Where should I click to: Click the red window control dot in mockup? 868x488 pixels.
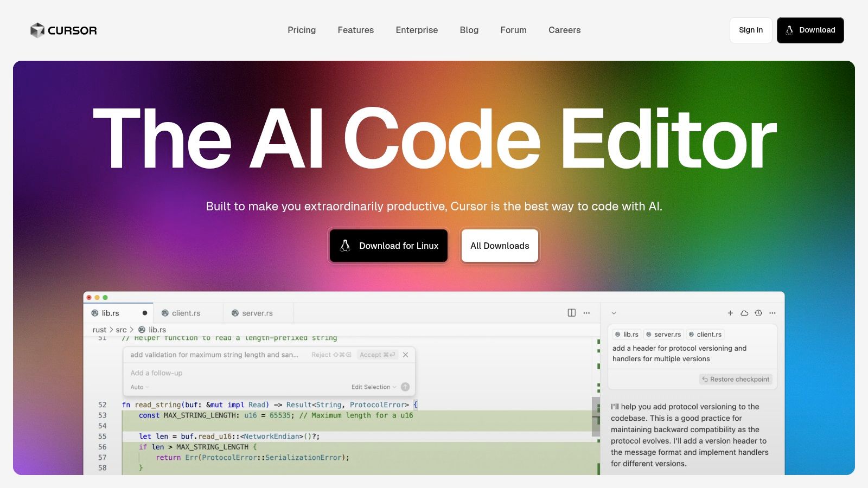pyautogui.click(x=89, y=297)
